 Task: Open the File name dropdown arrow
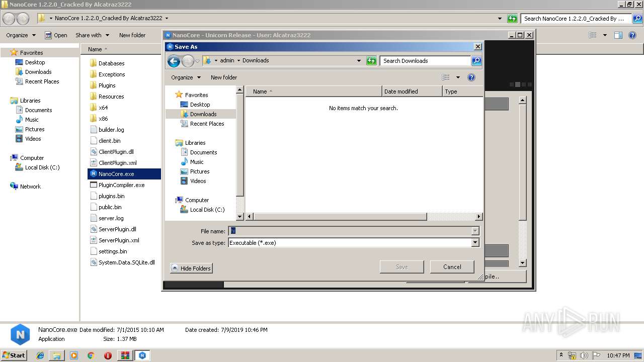tap(475, 231)
